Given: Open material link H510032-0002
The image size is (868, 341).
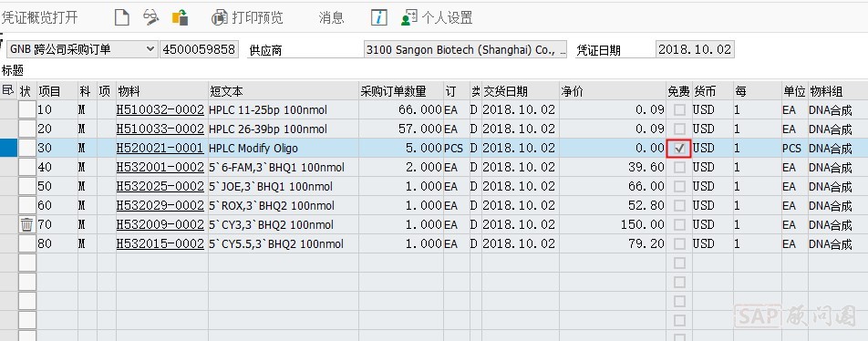Looking at the screenshot, I should [x=160, y=110].
